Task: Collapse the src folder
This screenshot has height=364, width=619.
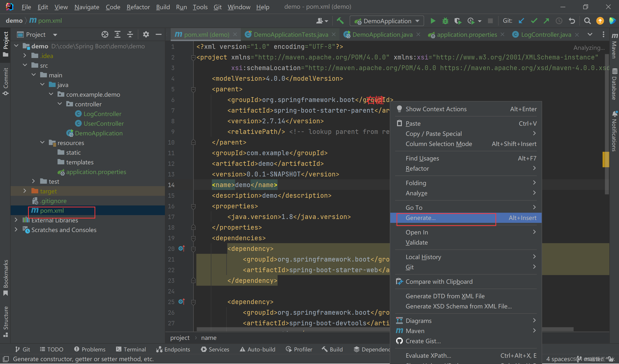Action: (25, 65)
